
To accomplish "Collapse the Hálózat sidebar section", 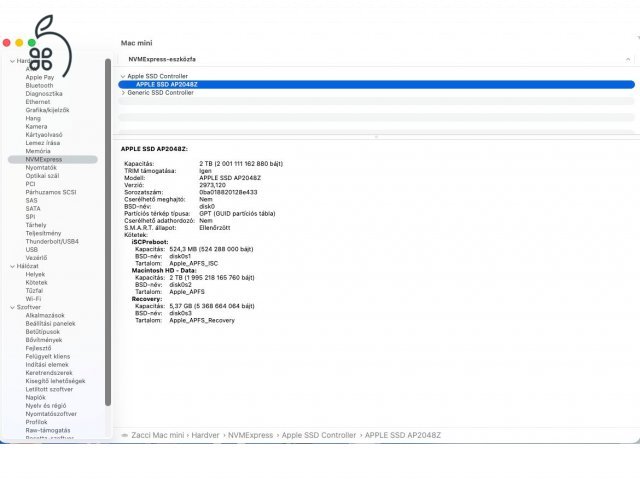I will pyautogui.click(x=12, y=266).
